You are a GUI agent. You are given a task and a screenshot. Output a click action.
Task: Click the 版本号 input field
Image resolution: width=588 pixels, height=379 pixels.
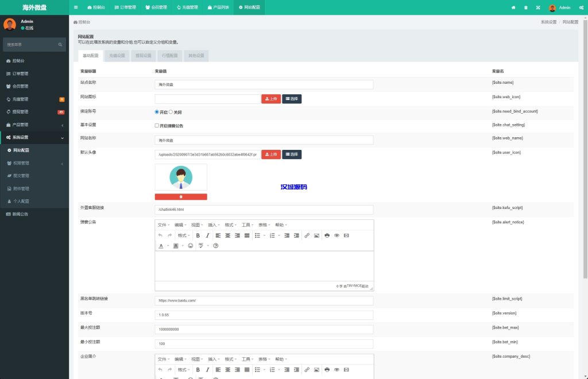[264, 315]
